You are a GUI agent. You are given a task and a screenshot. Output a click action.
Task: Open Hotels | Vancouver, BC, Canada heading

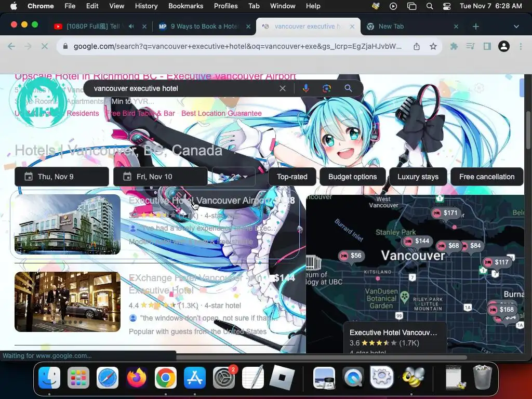118,150
